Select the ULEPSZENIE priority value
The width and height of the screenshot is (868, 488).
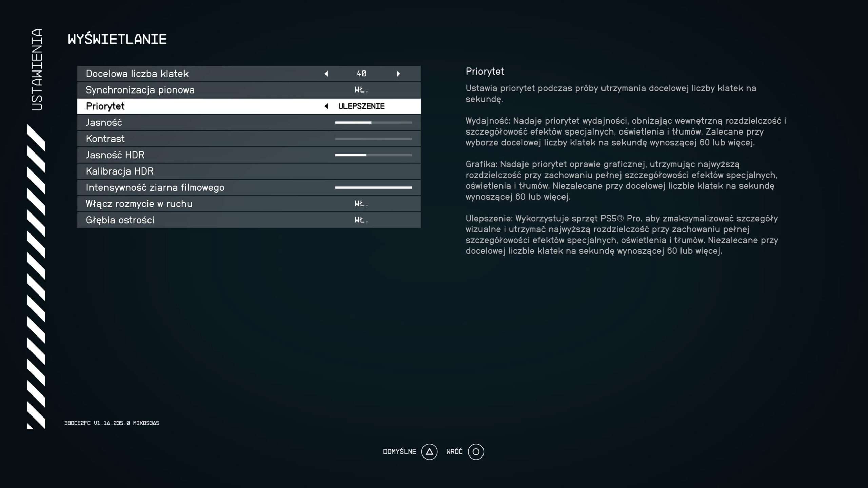(x=361, y=106)
